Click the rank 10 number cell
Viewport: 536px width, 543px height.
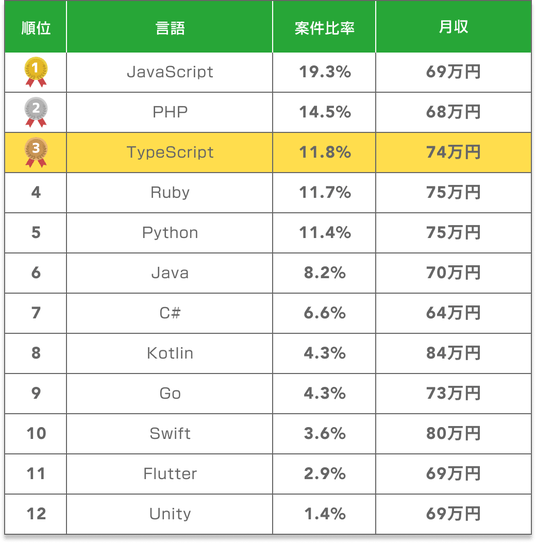click(x=36, y=434)
